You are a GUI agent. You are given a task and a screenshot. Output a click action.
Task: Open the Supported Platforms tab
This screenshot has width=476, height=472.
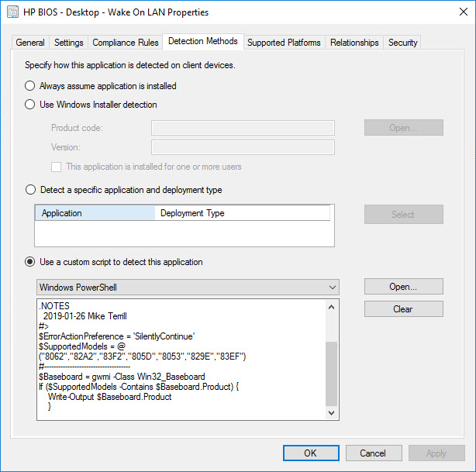tap(285, 43)
